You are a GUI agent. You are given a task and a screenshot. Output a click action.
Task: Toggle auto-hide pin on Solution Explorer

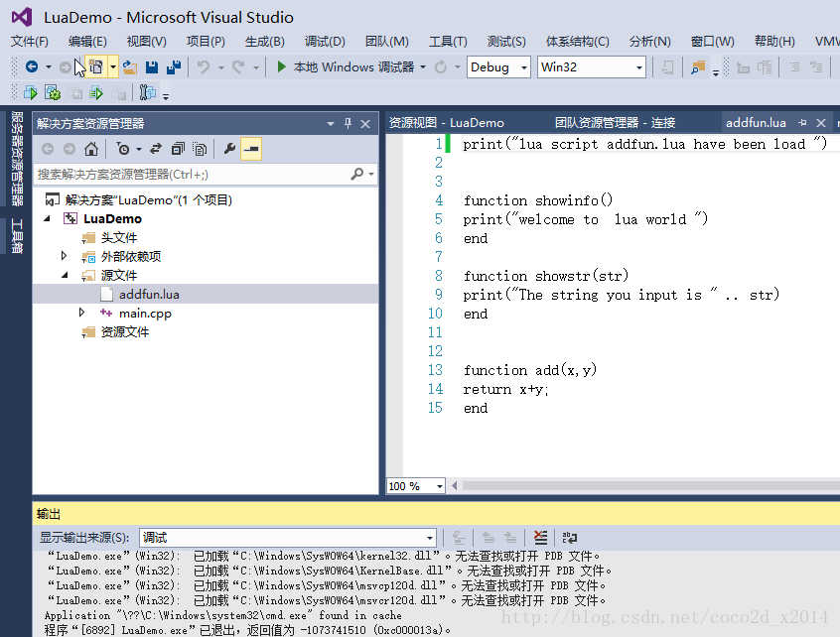point(348,124)
